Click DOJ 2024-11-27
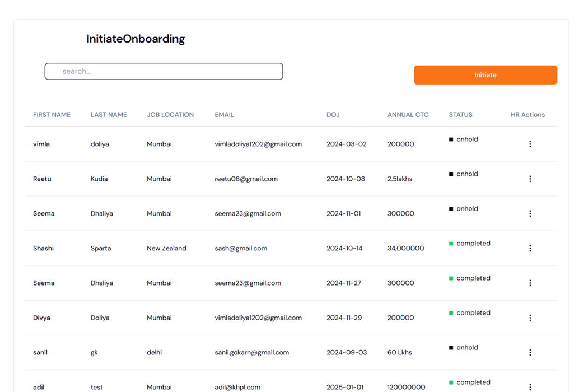 [343, 283]
